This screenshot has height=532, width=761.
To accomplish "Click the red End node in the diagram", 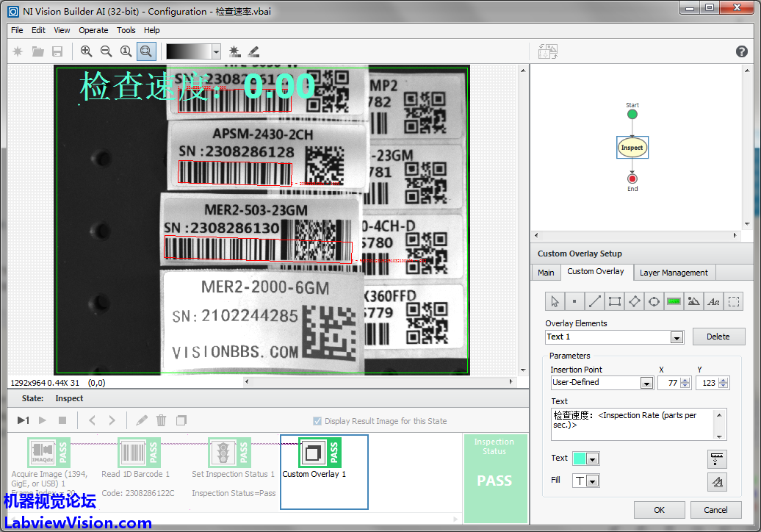I will click(632, 179).
